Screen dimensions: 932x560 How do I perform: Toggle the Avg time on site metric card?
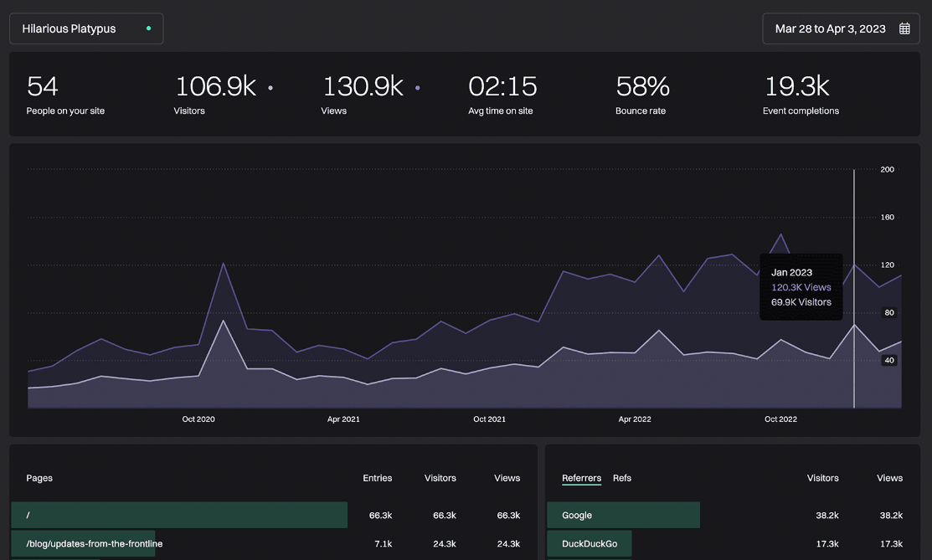[501, 92]
